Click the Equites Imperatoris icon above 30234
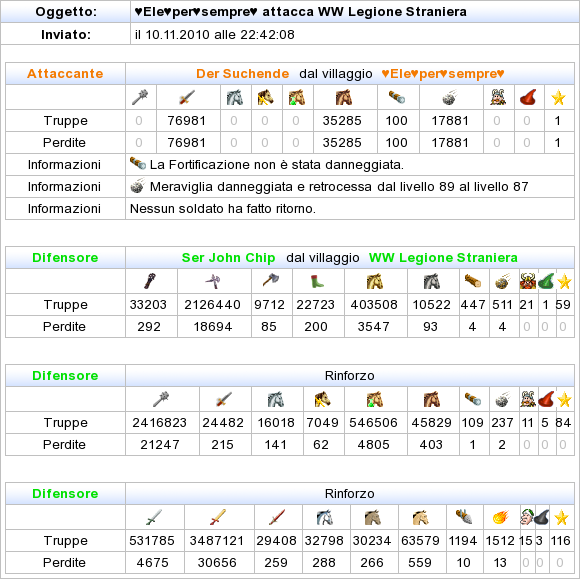 373,517
